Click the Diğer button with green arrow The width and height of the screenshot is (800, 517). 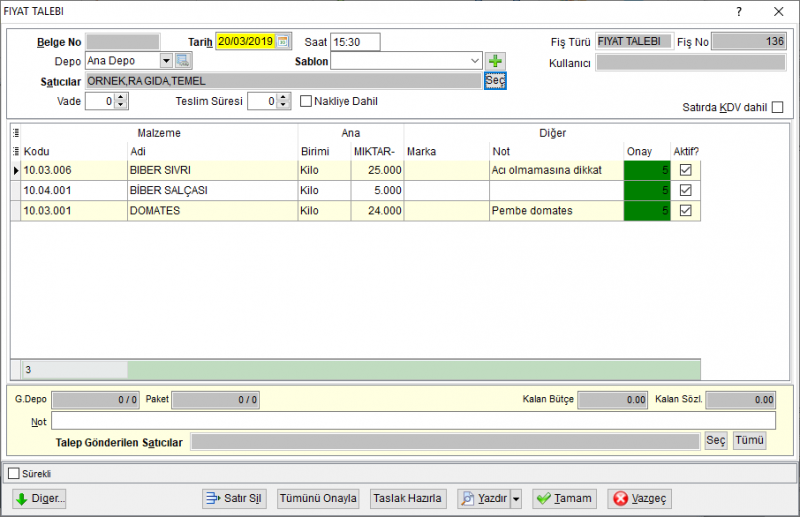point(39,498)
